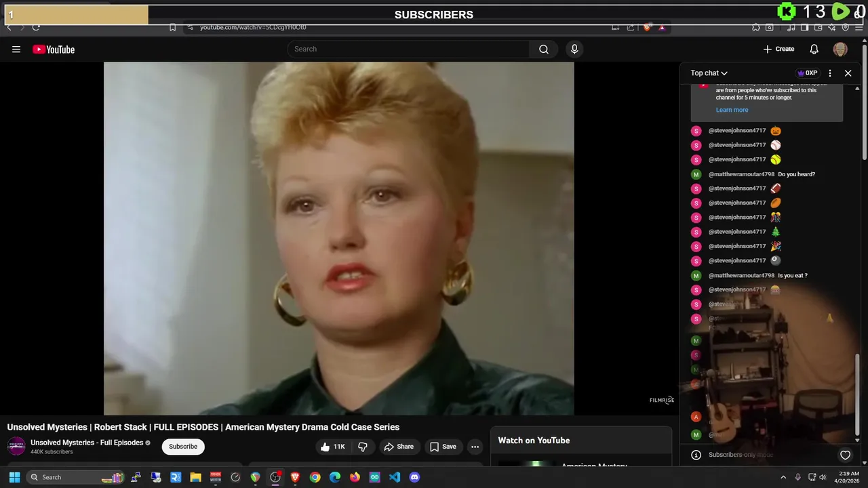
Task: Subscribe to Unsolved Mysteries channel
Action: pyautogui.click(x=183, y=447)
